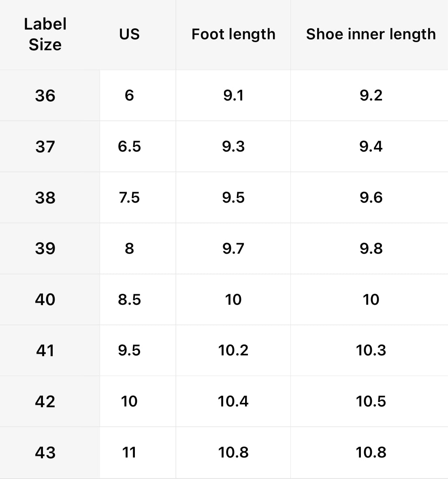448x479 pixels.
Task: Select the US column header
Action: (129, 34)
